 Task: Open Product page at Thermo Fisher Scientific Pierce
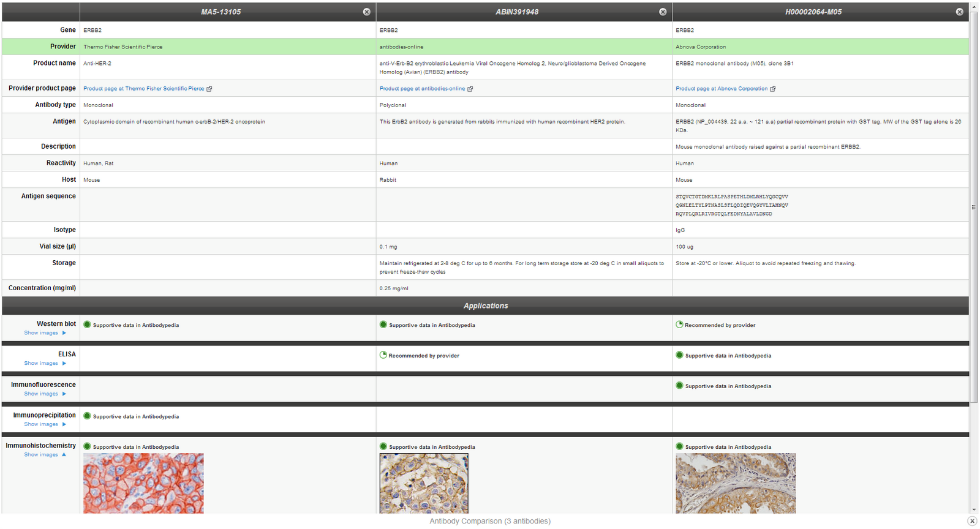(143, 89)
